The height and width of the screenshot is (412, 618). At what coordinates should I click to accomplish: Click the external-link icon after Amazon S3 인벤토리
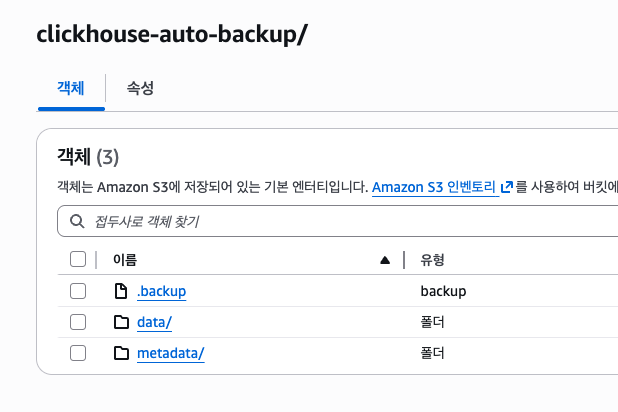pos(507,187)
